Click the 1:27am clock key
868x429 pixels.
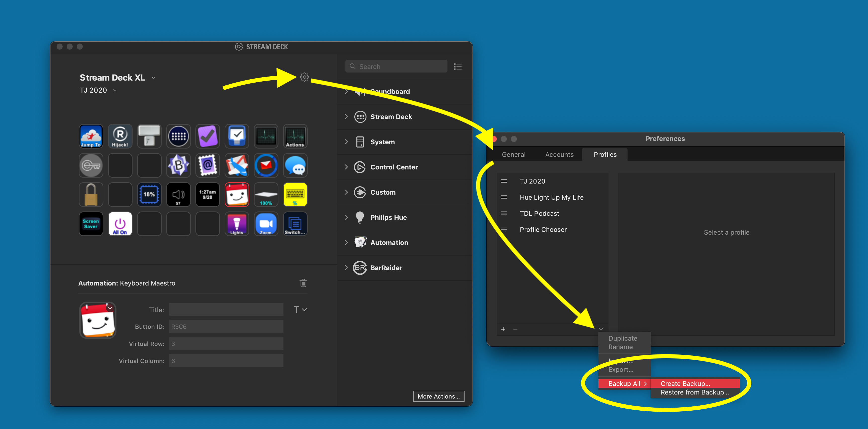click(x=208, y=195)
